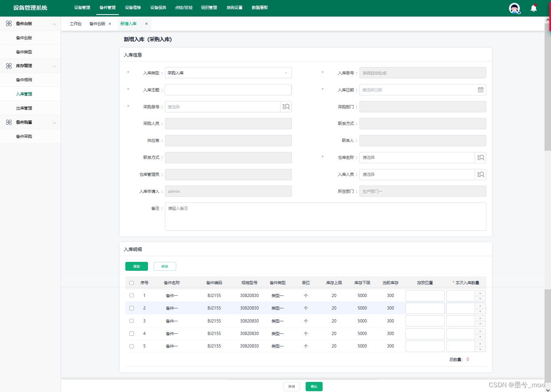
Task: Focus the 入库主题 input field
Action: 228,90
